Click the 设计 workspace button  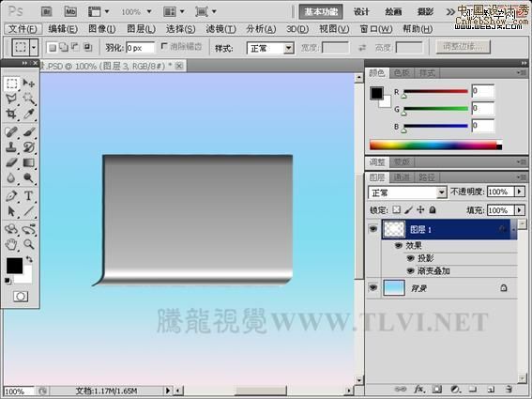361,12
